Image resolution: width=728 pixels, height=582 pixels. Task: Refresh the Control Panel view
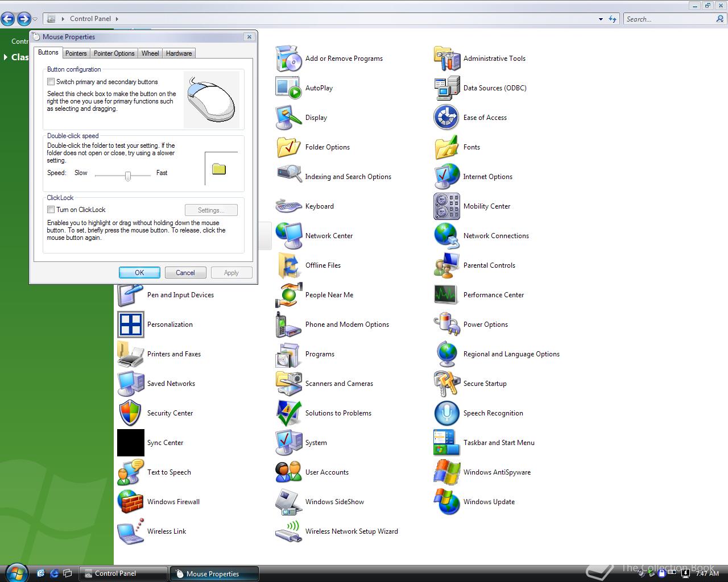[x=613, y=19]
